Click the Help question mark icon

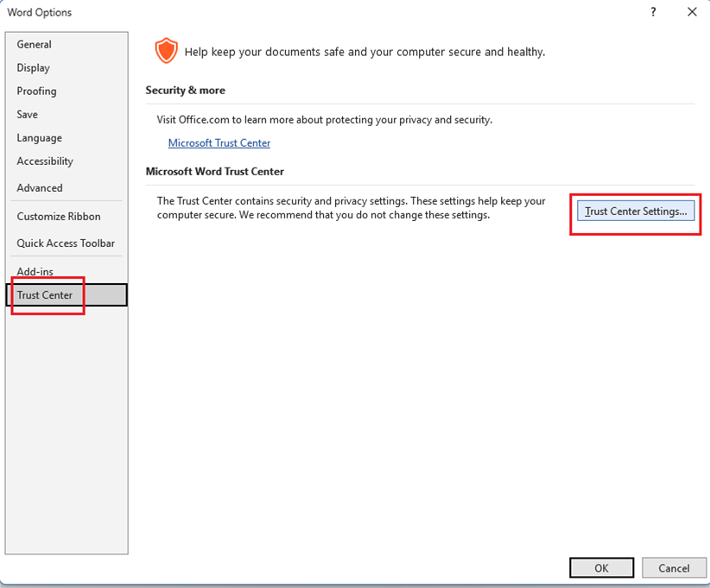[653, 12]
